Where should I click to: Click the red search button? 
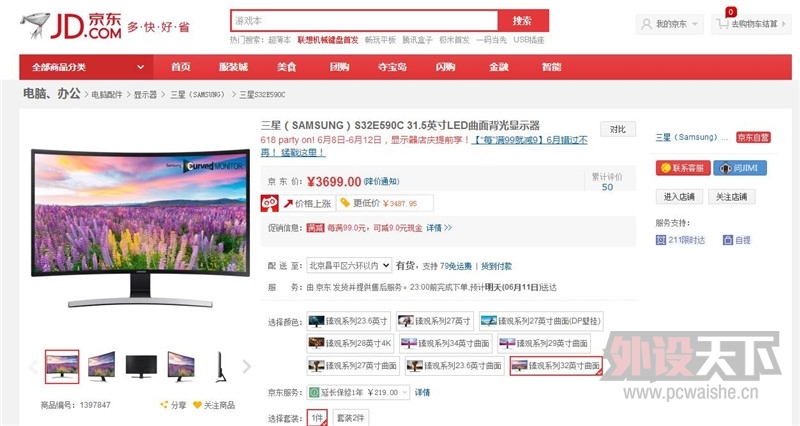pyautogui.click(x=523, y=21)
